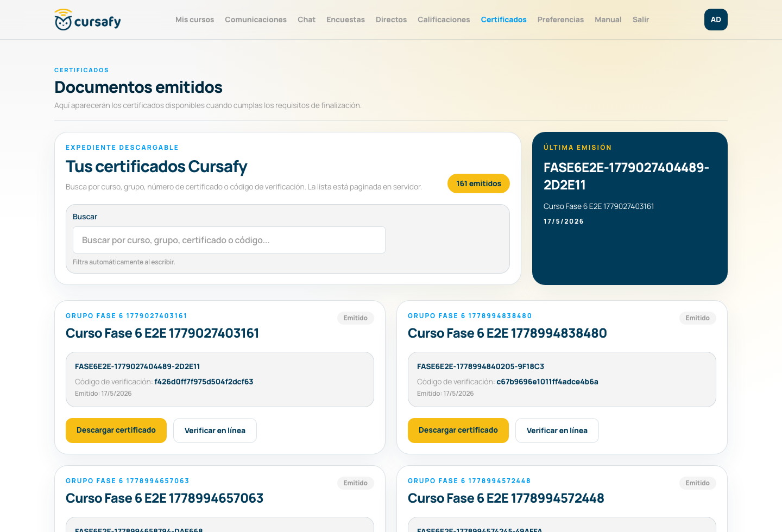Navigate to Encuestas
782x532 pixels.
tap(345, 20)
